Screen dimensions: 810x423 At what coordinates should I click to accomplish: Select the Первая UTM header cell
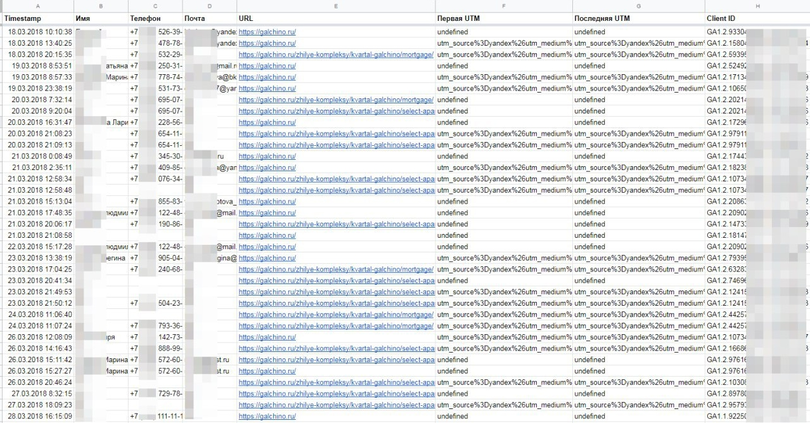[503, 19]
